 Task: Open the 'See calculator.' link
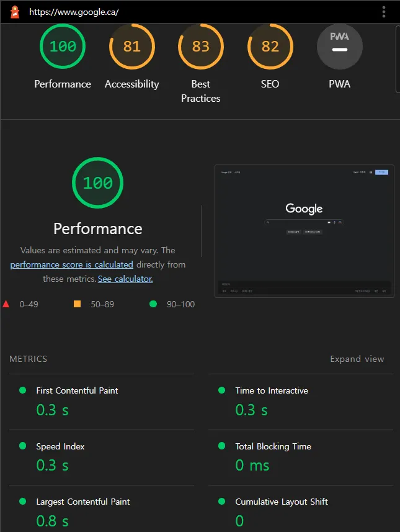click(x=125, y=279)
